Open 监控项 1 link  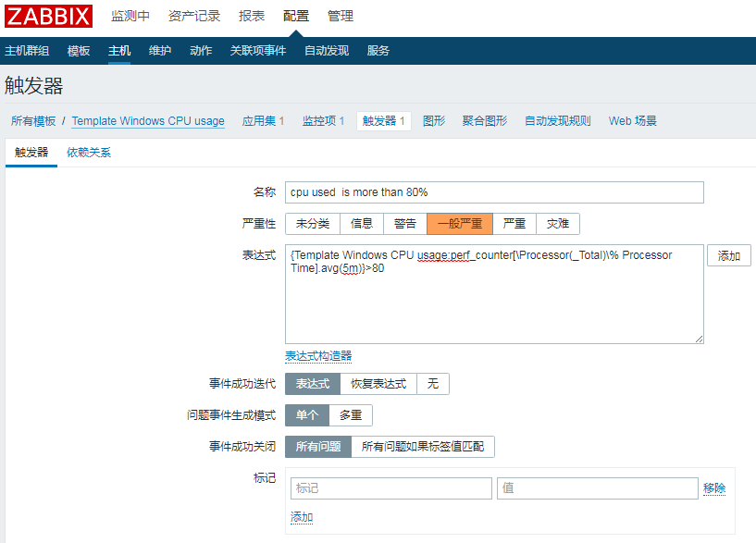(324, 121)
